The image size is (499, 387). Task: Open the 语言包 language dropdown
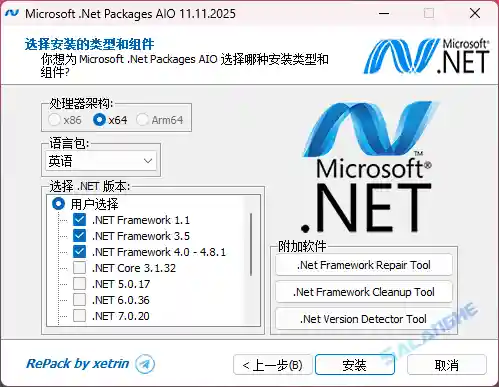[x=101, y=161]
